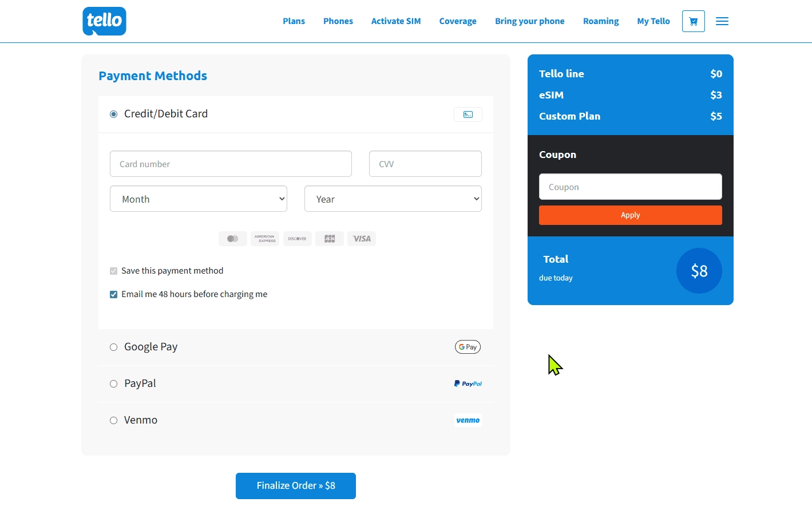Click the American Express card icon
The height and width of the screenshot is (510, 812).
pyautogui.click(x=265, y=239)
